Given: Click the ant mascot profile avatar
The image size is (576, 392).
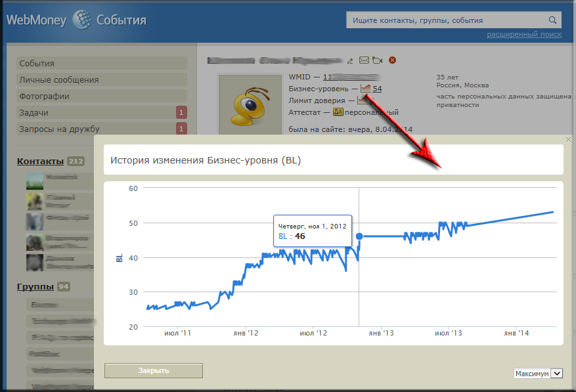Looking at the screenshot, I should coord(250,106).
